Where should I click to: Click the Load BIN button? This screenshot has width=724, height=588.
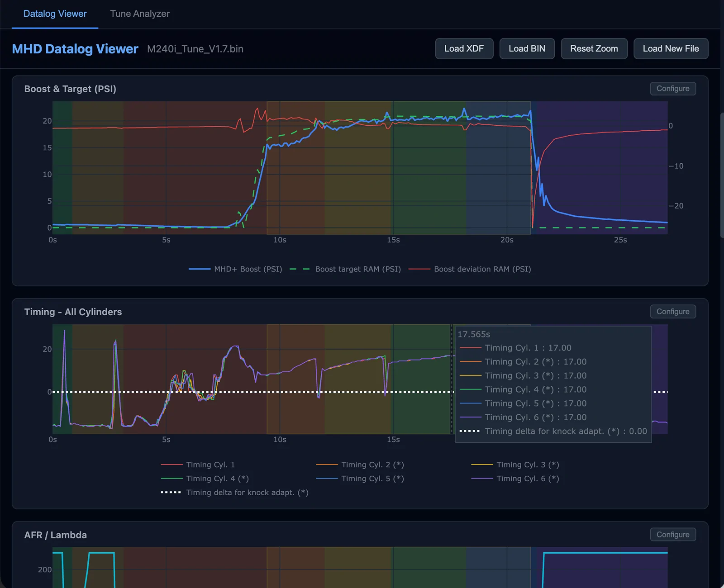tap(527, 49)
